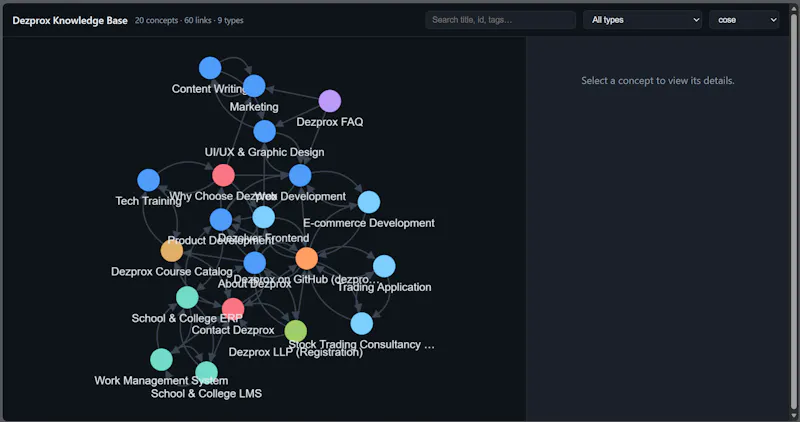Select the UI/UX & Graphic Design node

click(x=264, y=131)
